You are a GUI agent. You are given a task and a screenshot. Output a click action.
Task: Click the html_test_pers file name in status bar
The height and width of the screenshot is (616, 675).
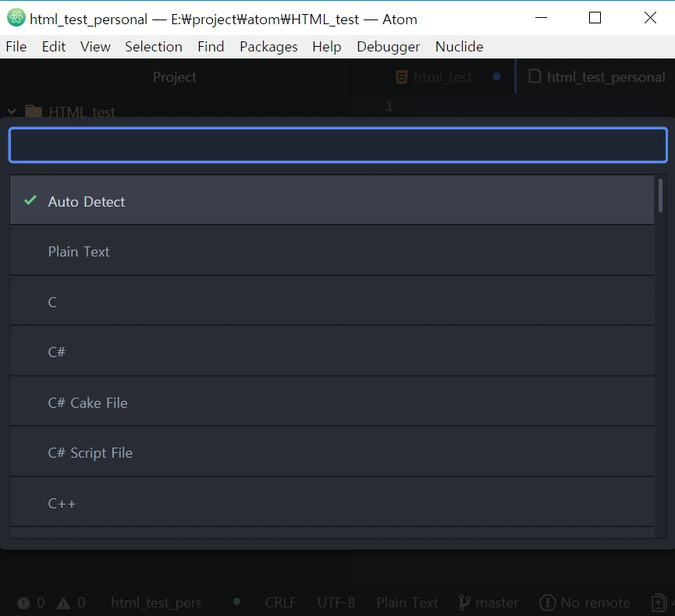point(156,603)
